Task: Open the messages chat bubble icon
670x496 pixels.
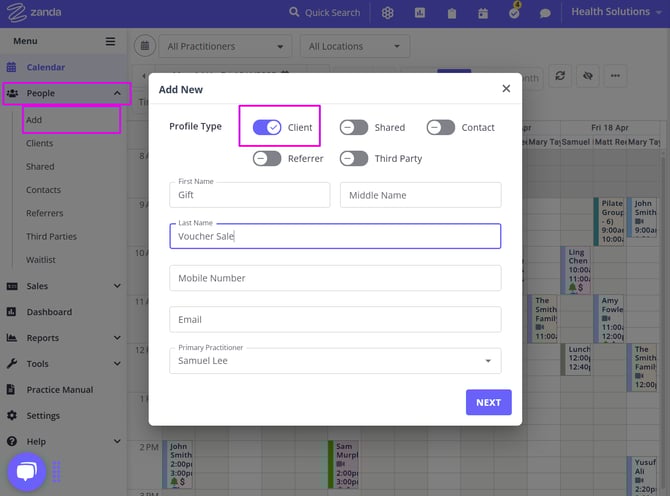Action: coord(545,13)
